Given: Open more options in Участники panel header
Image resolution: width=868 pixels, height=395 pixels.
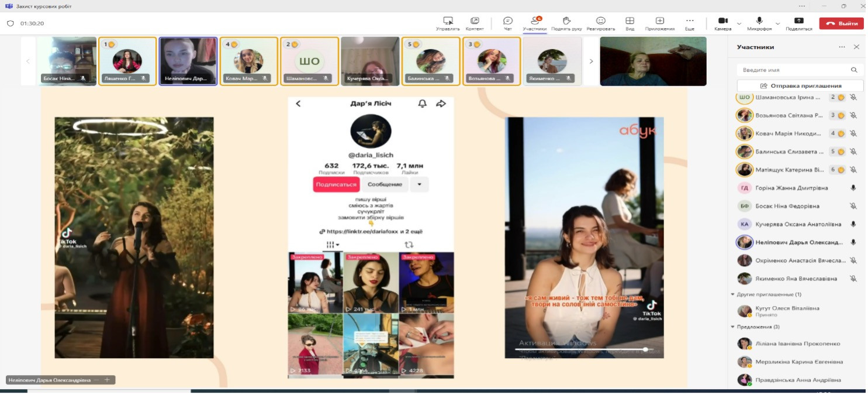Looking at the screenshot, I should [x=842, y=47].
